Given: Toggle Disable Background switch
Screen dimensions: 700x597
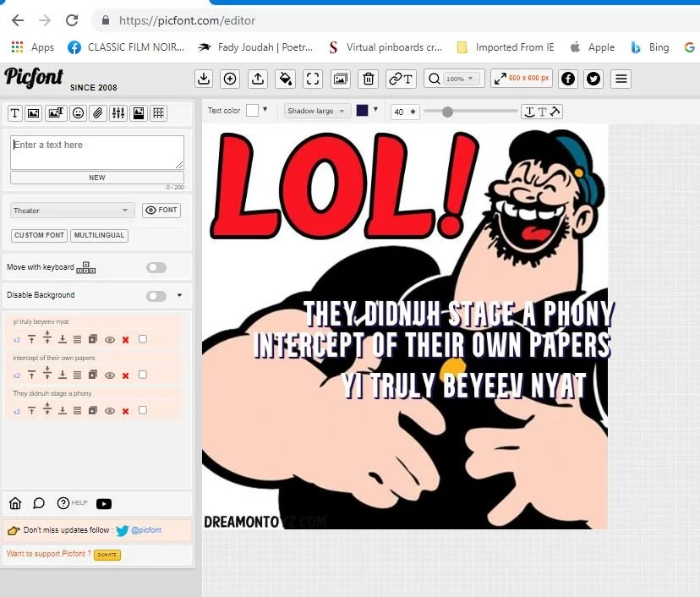Looking at the screenshot, I should (156, 296).
